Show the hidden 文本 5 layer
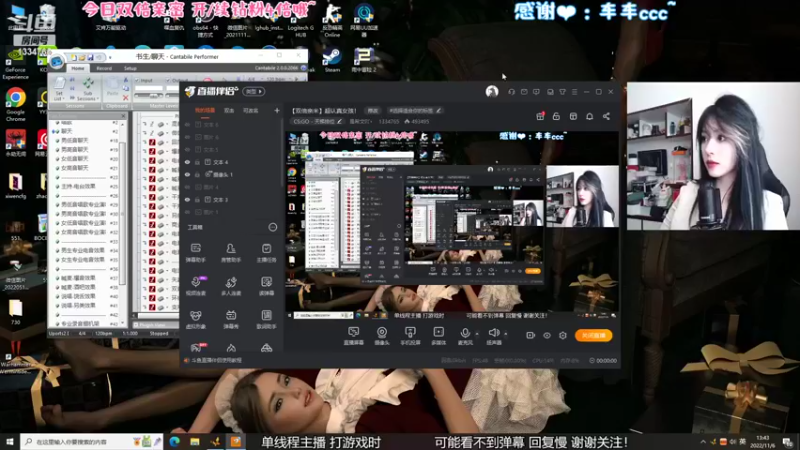The width and height of the screenshot is (800, 450). click(187, 149)
